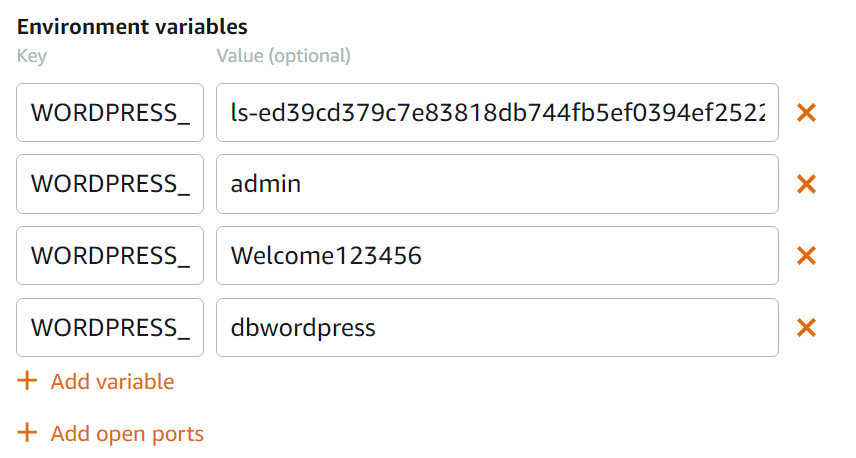Focus the key field beside the ls-ed39cd value
This screenshot has width=856, height=458.
tap(110, 112)
